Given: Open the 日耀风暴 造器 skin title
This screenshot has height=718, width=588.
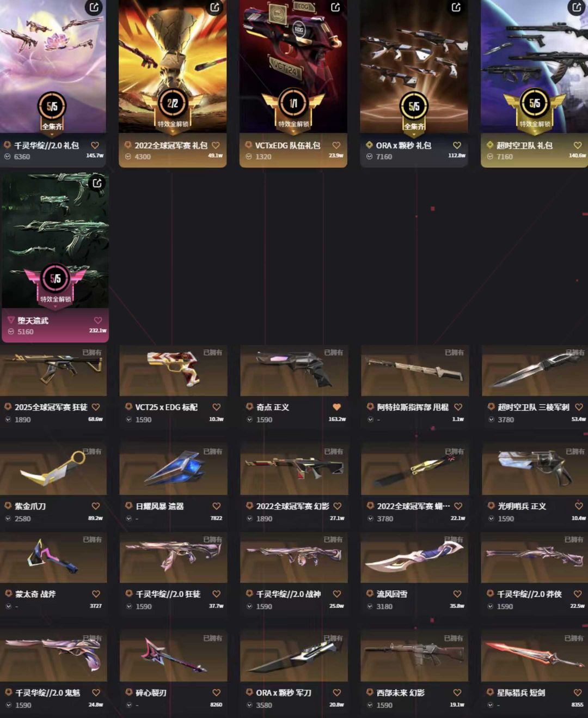Looking at the screenshot, I should click(x=160, y=506).
